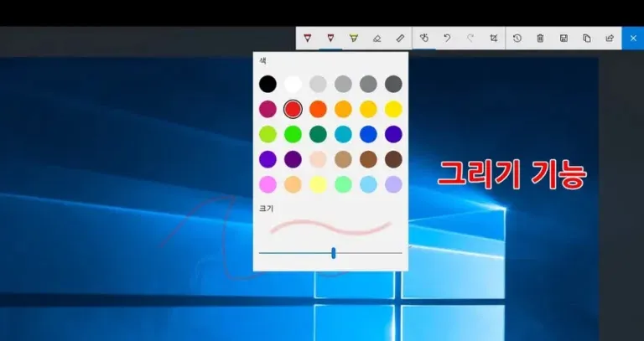This screenshot has width=644, height=341.
Task: Pick the black color swatch
Action: point(267,84)
